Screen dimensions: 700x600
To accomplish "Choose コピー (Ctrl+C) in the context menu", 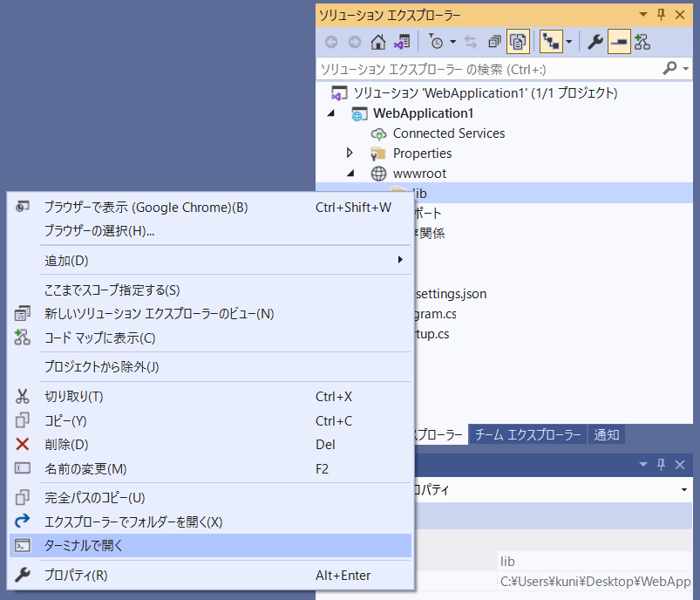I will pos(210,420).
